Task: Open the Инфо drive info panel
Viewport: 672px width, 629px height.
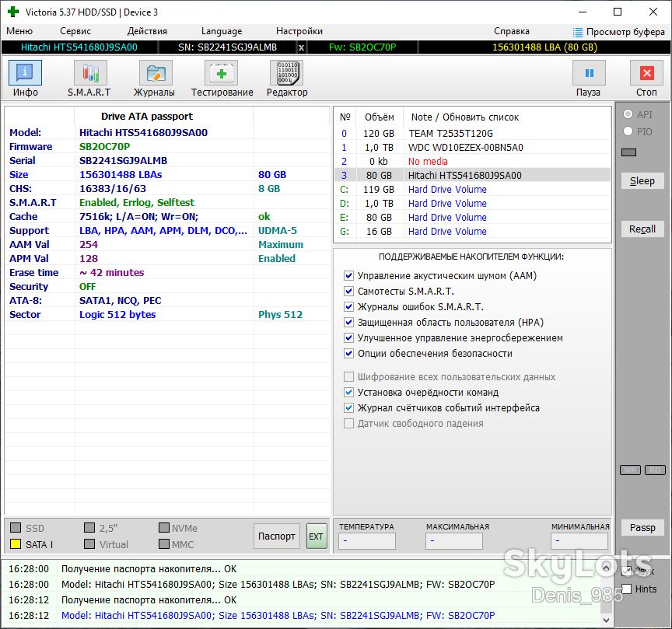Action: point(26,79)
